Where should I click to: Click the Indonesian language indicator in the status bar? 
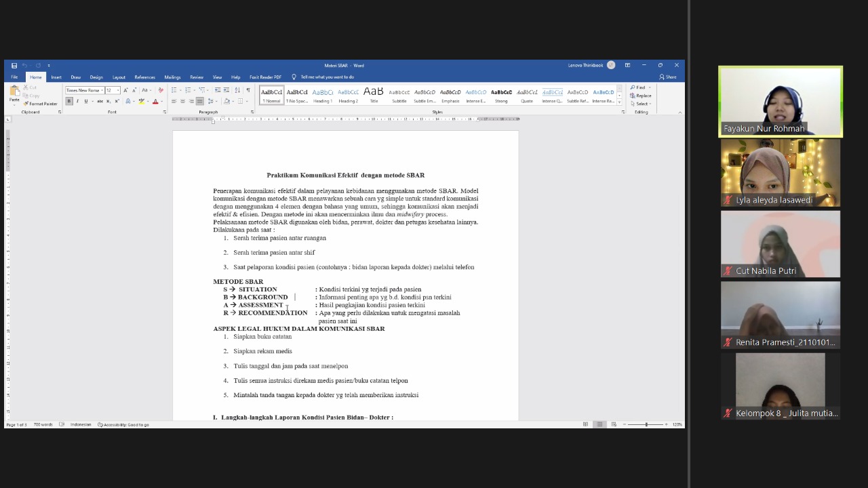click(x=81, y=424)
